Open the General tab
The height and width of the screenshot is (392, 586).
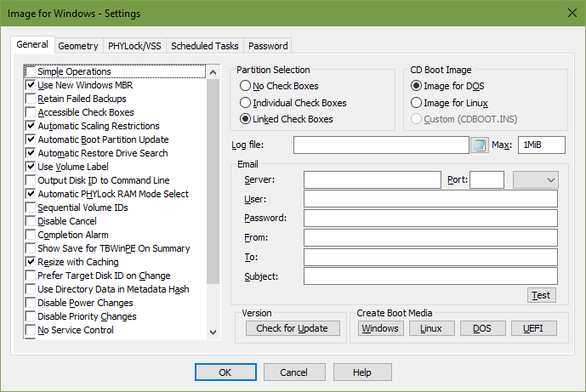(32, 44)
